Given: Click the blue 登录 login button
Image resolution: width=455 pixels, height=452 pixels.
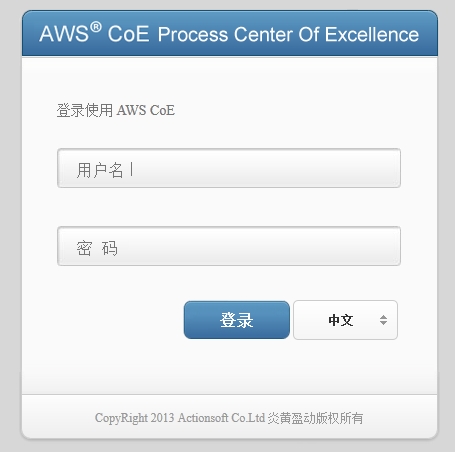Looking at the screenshot, I should click(237, 320).
